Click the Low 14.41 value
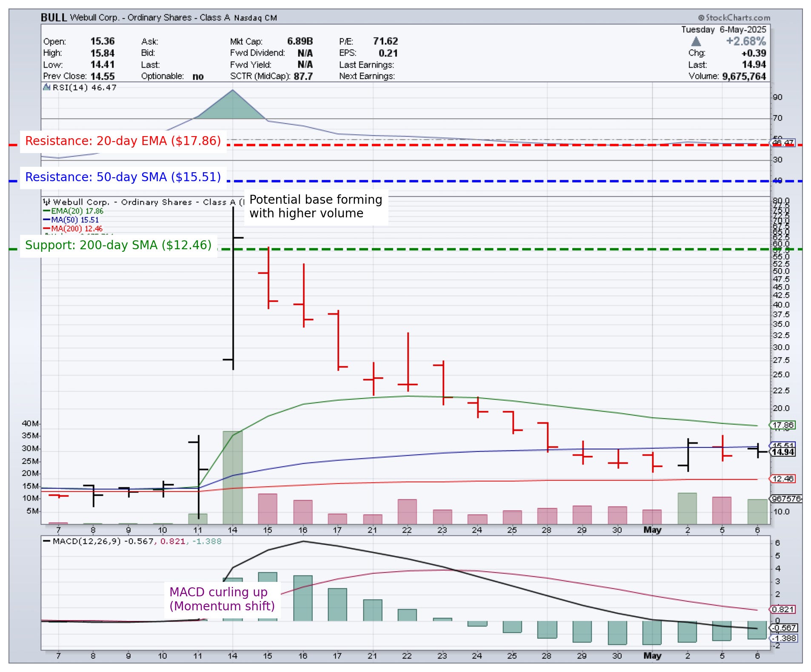This screenshot has height=672, width=811. click(x=103, y=65)
